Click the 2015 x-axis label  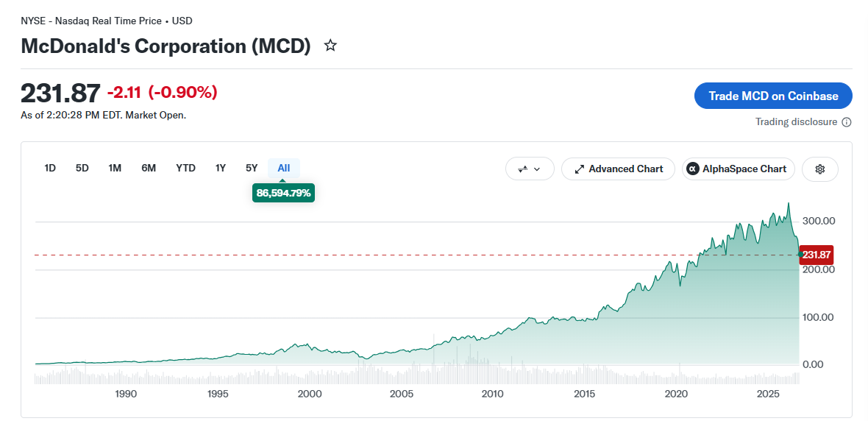[x=585, y=394]
